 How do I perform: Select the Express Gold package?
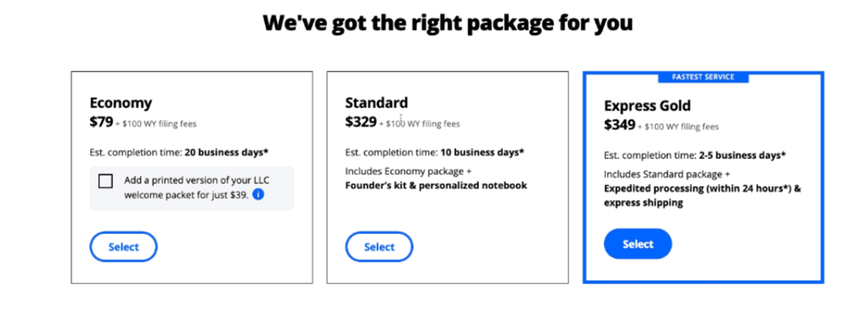637,244
